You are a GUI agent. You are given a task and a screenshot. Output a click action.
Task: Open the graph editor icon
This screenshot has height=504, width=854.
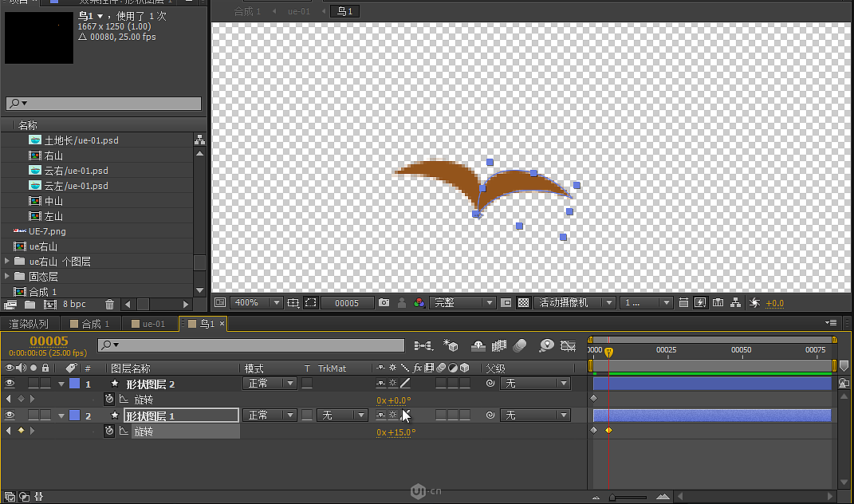click(x=568, y=345)
